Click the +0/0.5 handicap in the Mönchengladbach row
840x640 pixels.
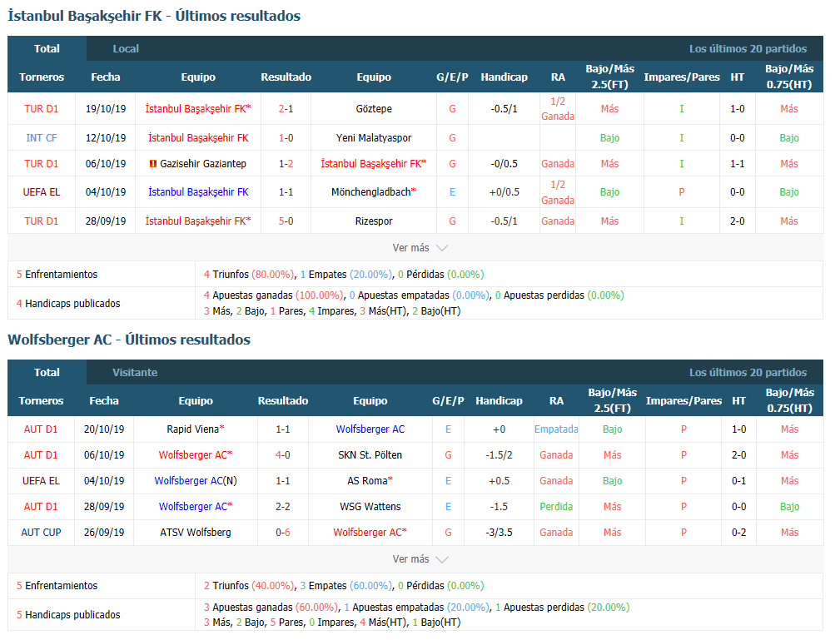(x=504, y=191)
